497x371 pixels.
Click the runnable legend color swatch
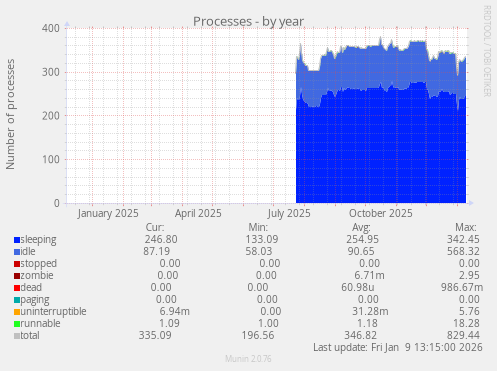(x=17, y=324)
